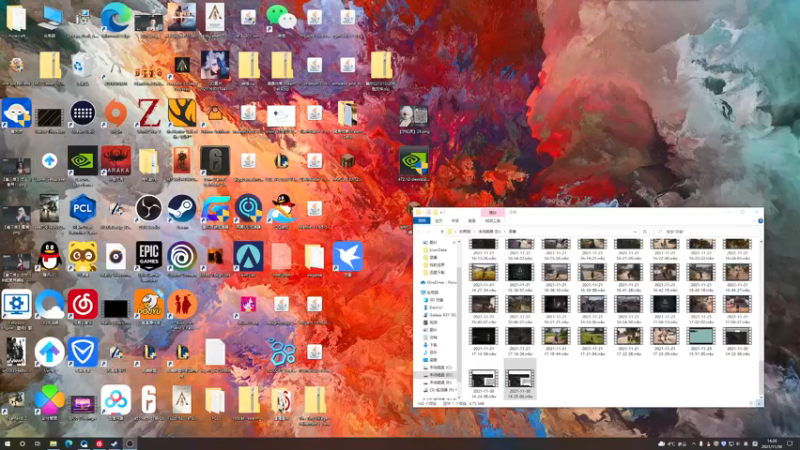Open Microsoft Edge desktop shortcut
Screen dimensions: 800x450
click(116, 17)
